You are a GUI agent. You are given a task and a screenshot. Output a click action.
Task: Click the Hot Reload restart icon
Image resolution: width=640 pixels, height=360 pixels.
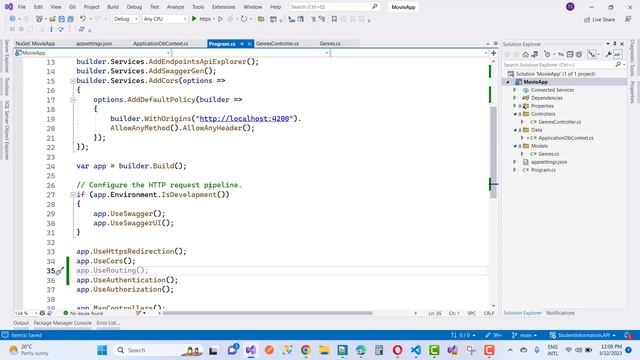tap(244, 19)
